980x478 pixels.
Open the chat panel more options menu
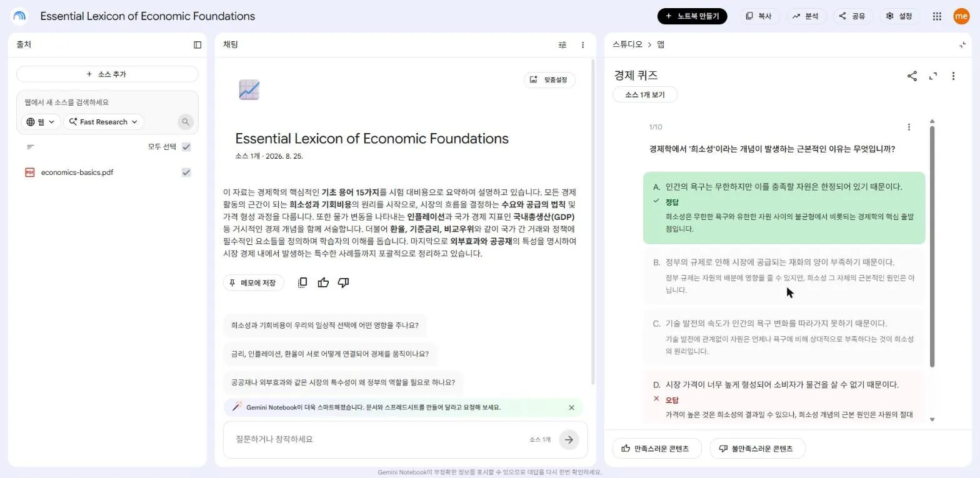(582, 45)
